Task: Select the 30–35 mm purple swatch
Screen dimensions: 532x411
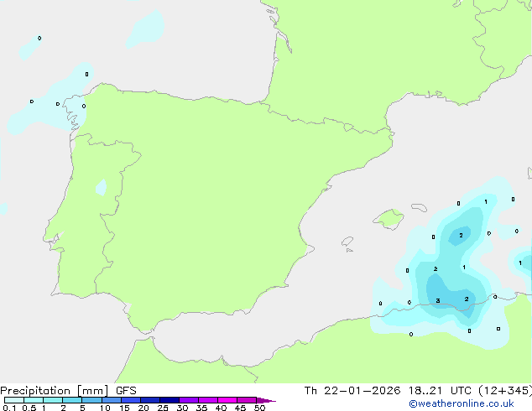Action: coord(189,400)
